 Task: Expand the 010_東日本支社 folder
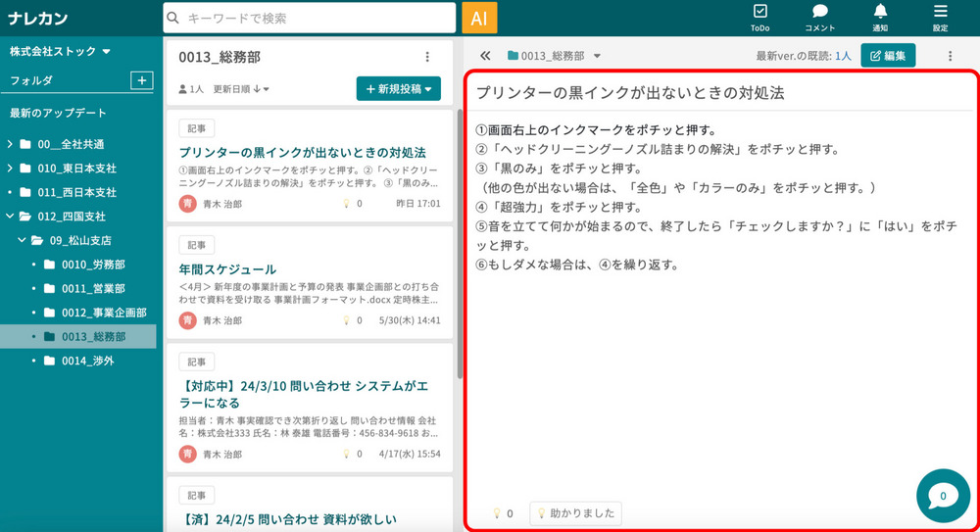click(x=10, y=169)
